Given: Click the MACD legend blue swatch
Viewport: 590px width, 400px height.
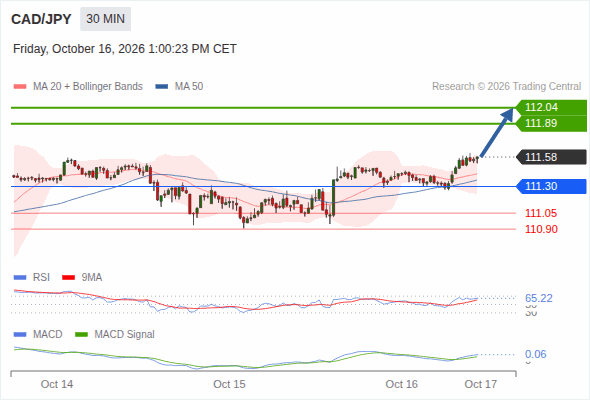Looking at the screenshot, I should [20, 335].
